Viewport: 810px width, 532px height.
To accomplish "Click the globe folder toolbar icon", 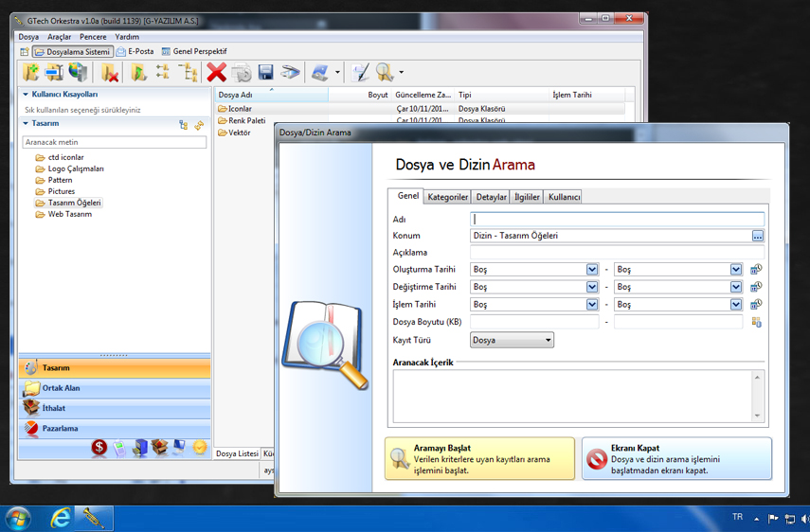I will click(x=78, y=72).
